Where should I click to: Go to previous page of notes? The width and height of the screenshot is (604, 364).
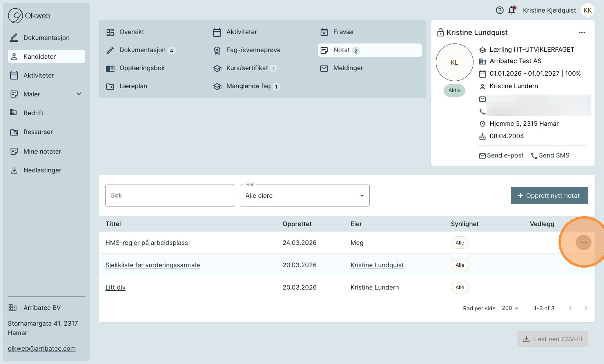point(570,308)
